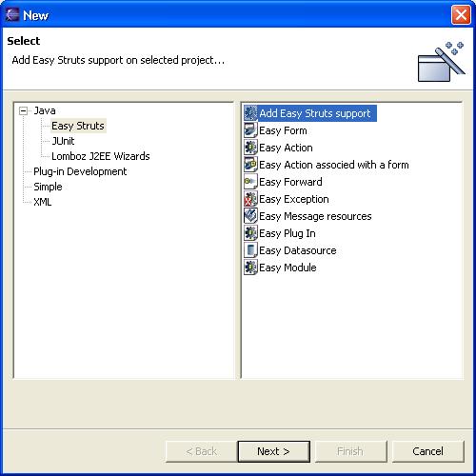Select the Simple category

(x=48, y=187)
